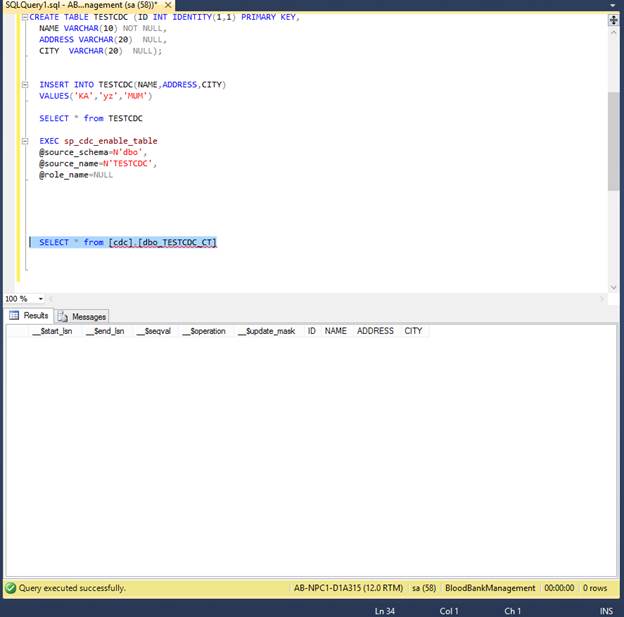Click the ADDRESS column header in results

pyautogui.click(x=375, y=331)
